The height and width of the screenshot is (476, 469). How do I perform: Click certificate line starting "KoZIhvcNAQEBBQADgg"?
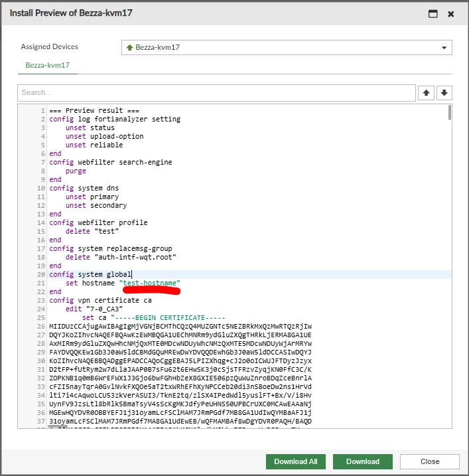pos(180,361)
